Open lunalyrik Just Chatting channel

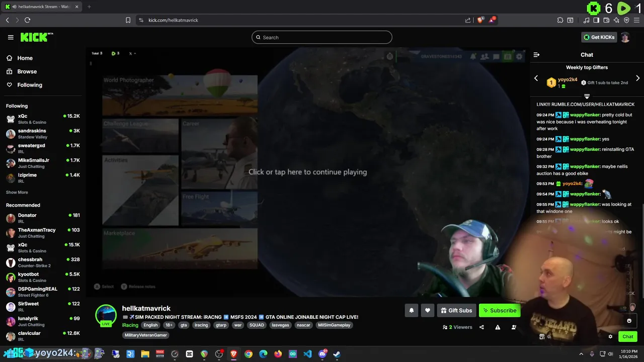43,321
